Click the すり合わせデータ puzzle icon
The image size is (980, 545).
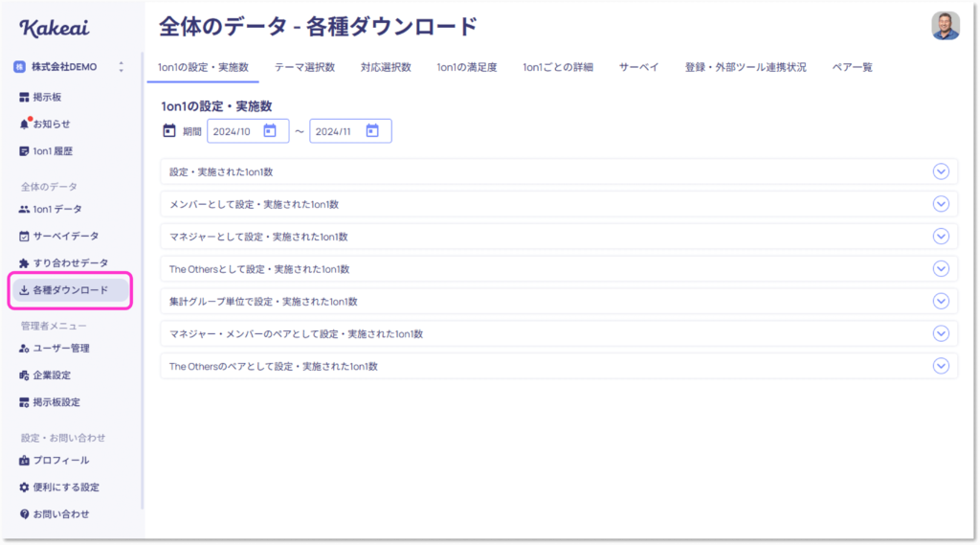[24, 262]
